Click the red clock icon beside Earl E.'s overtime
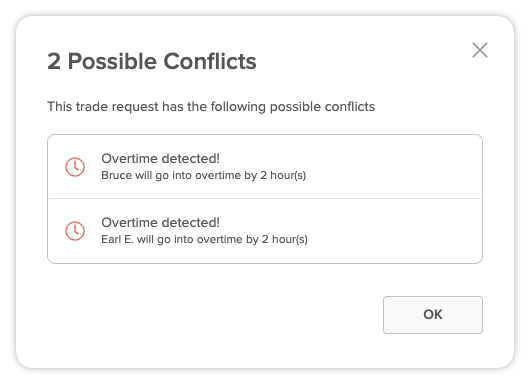 point(75,231)
